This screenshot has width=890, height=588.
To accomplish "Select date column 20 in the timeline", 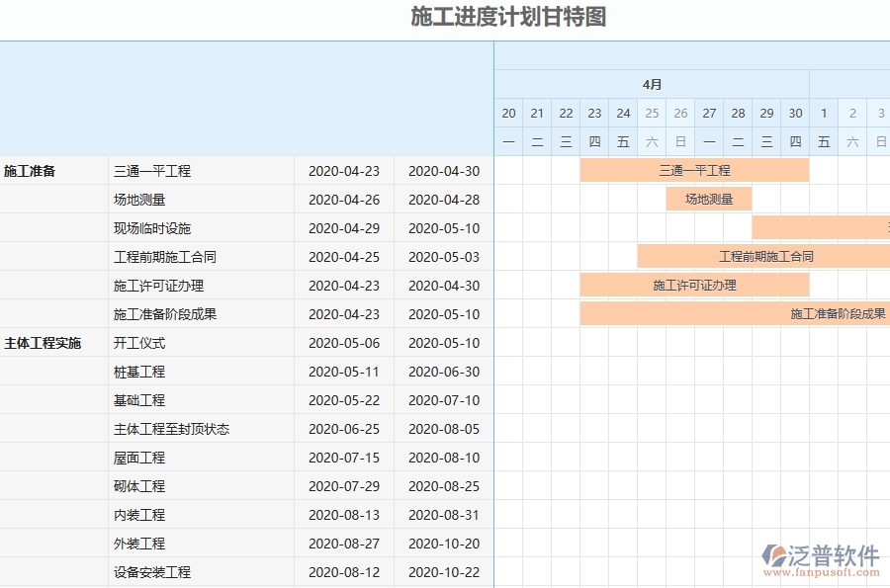I will 508,113.
